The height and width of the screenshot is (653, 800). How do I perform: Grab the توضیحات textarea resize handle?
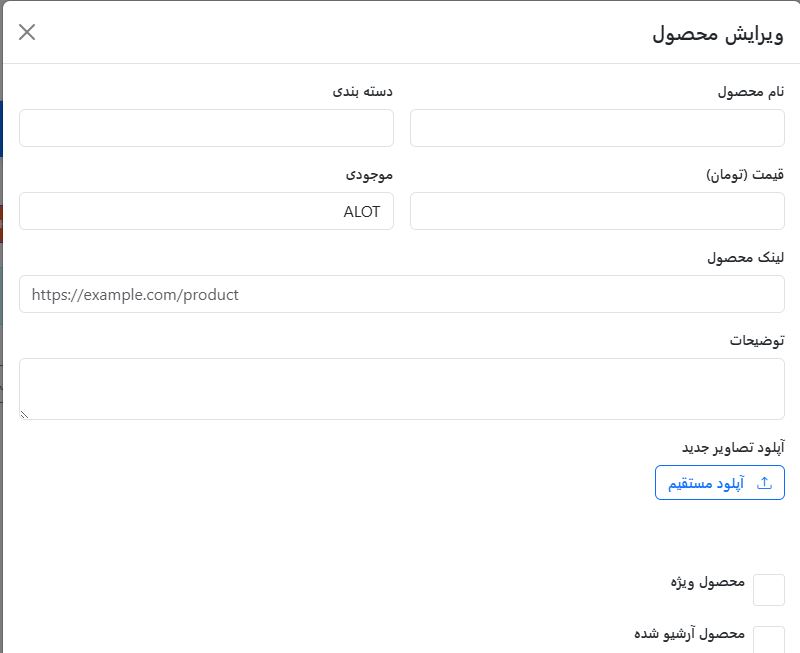pyautogui.click(x=25, y=414)
